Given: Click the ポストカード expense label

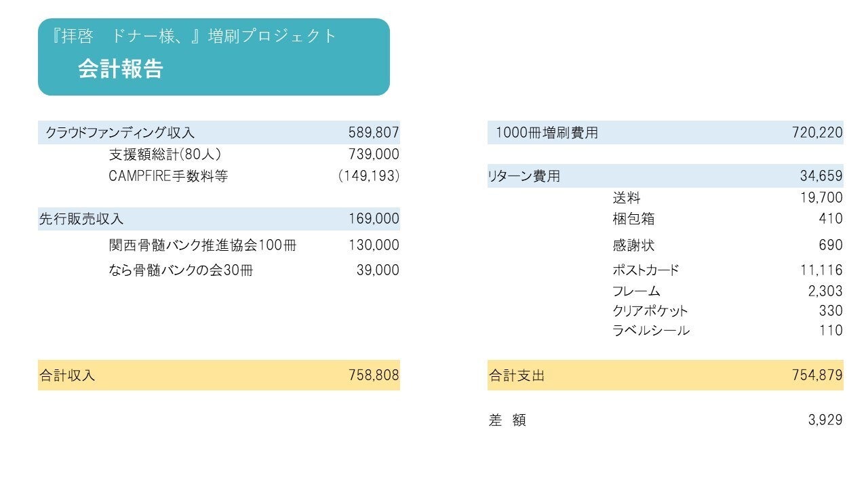Looking at the screenshot, I should (646, 270).
